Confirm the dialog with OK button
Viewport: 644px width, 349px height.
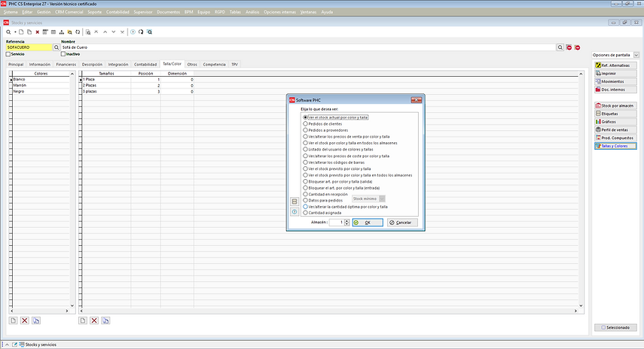[x=368, y=223]
